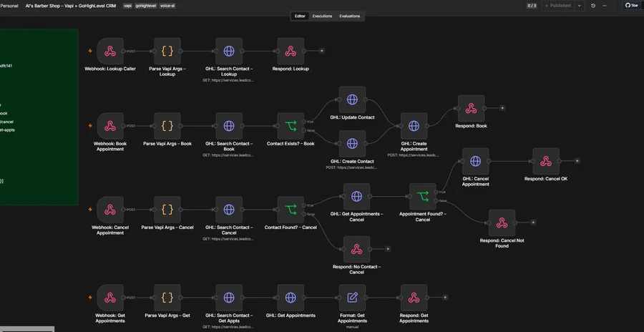
Task: Open the Respond: Get Appointments node
Action: 414,298
